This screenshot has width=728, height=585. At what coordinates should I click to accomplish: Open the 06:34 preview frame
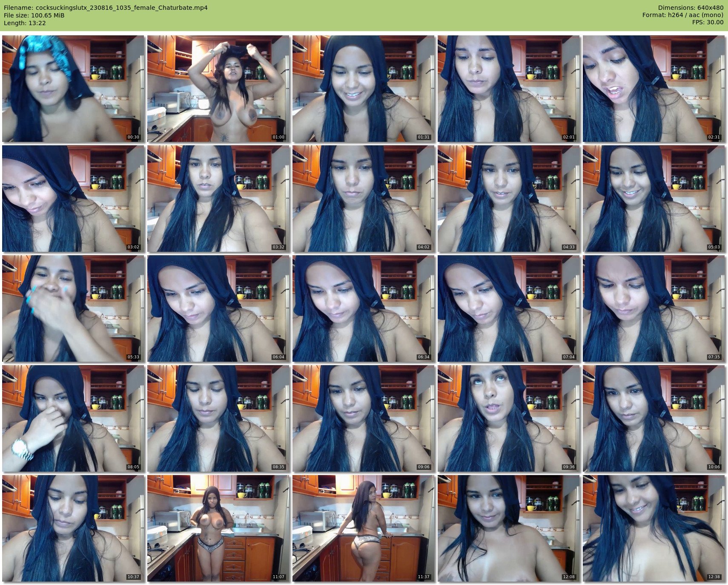364,308
